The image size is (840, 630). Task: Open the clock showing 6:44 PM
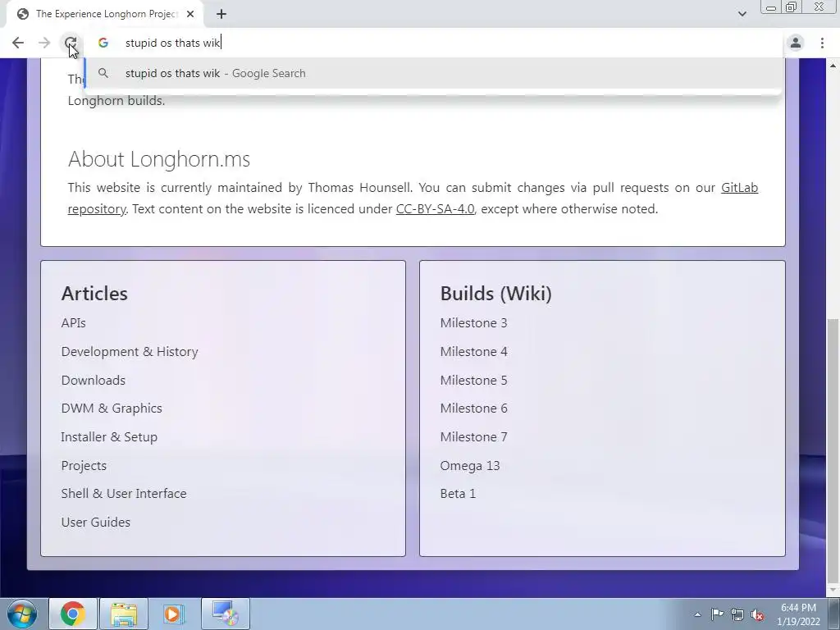[799, 614]
